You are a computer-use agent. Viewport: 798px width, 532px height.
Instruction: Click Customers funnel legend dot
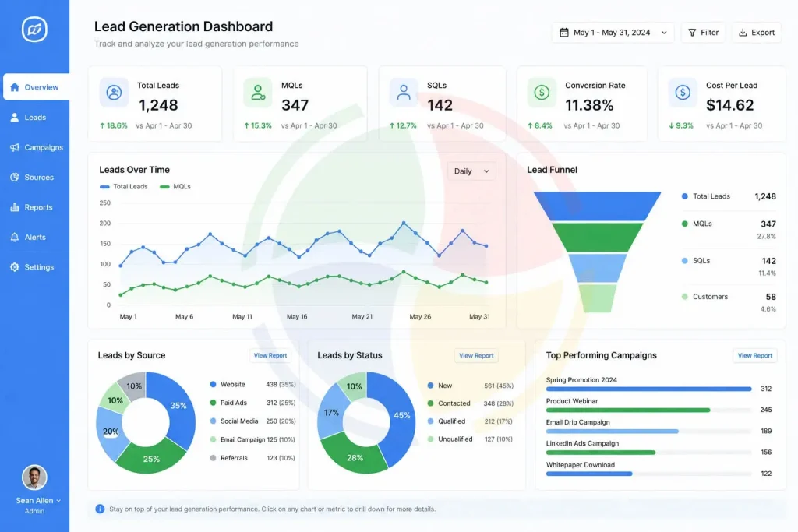[x=684, y=297]
